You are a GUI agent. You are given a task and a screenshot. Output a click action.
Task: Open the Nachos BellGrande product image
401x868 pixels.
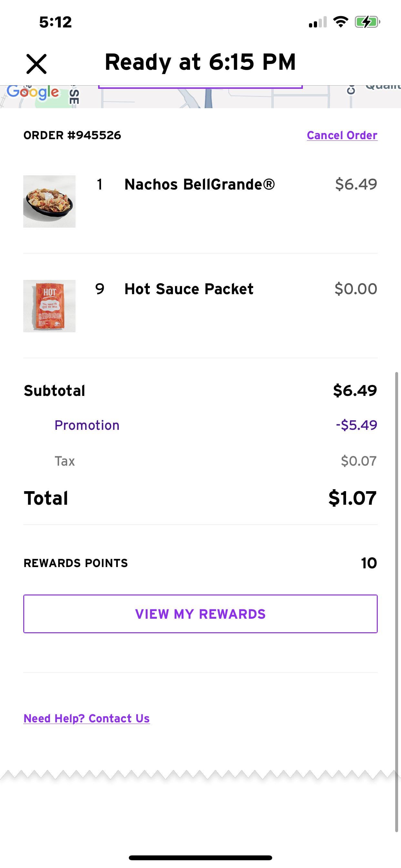pyautogui.click(x=49, y=201)
